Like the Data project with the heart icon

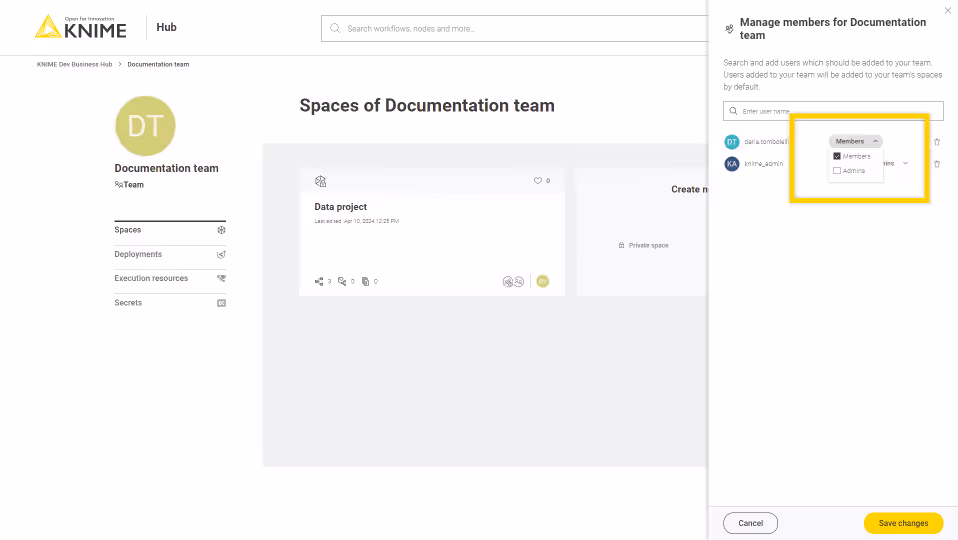[x=538, y=181]
